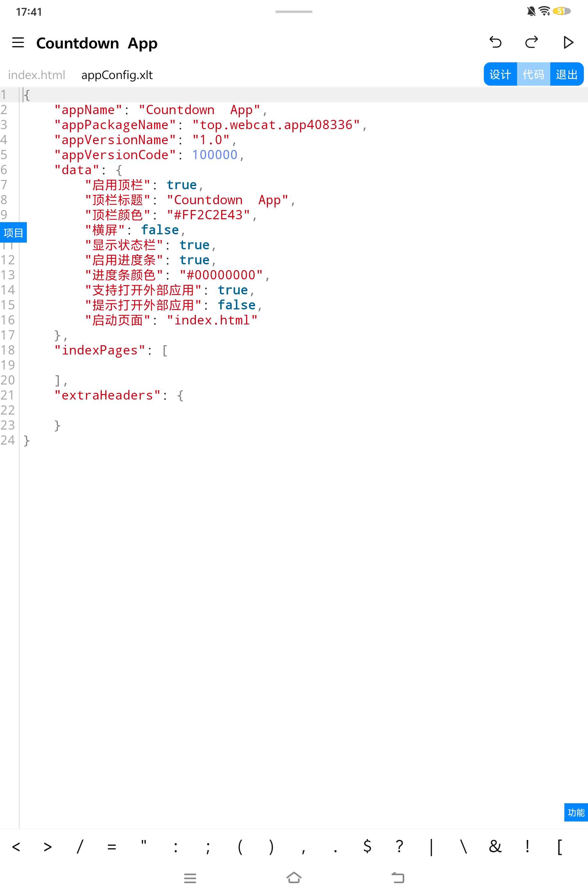Open the 项目 project side panel
The height and width of the screenshot is (895, 588).
point(13,233)
